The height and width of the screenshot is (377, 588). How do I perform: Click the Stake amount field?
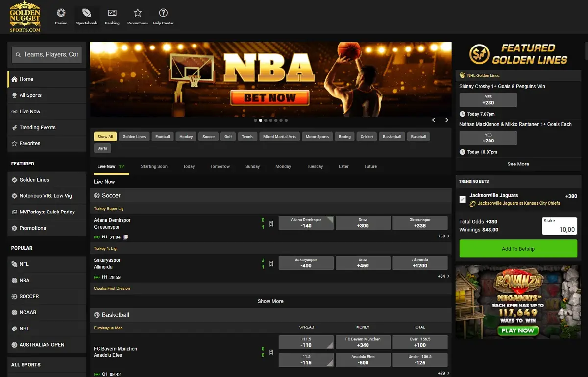[559, 226]
